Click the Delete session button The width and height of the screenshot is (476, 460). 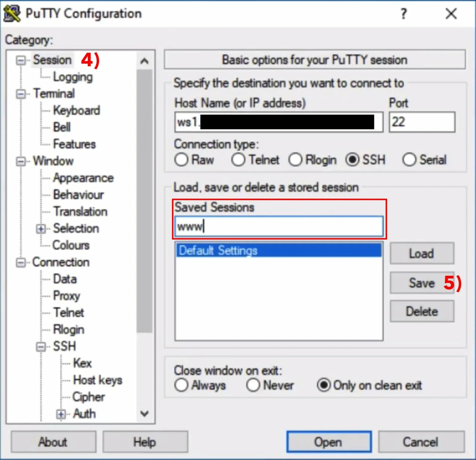pos(422,312)
